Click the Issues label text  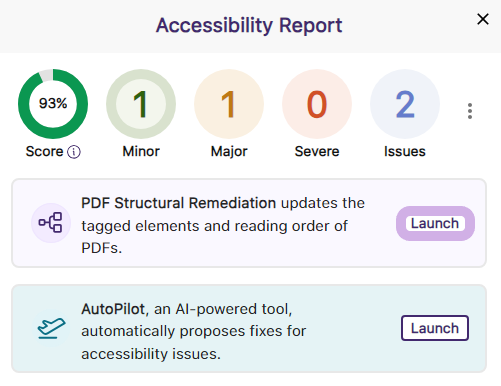[405, 152]
